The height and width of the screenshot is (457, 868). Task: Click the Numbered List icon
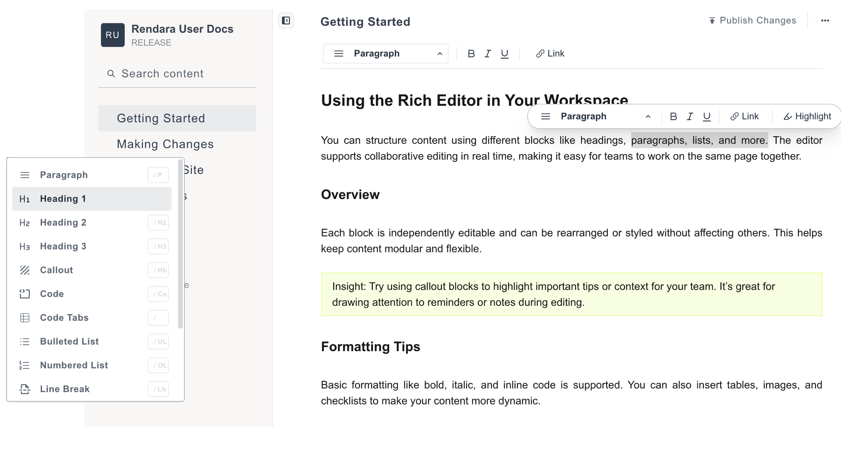(x=25, y=365)
